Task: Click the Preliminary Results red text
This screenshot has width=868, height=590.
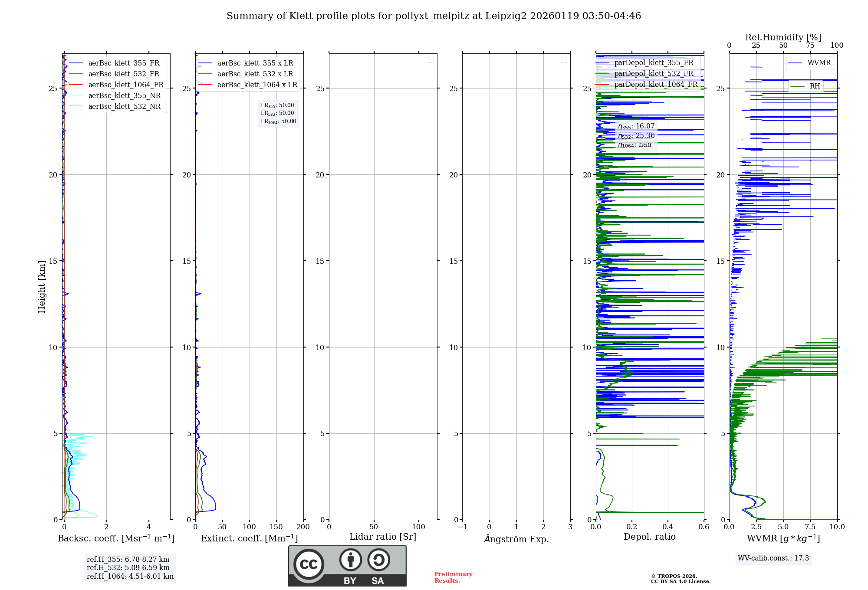Action: [x=453, y=577]
